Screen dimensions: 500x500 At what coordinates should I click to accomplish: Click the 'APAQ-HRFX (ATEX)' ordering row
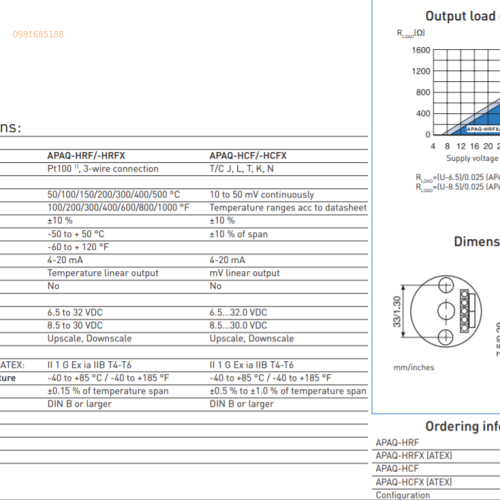[436, 456]
